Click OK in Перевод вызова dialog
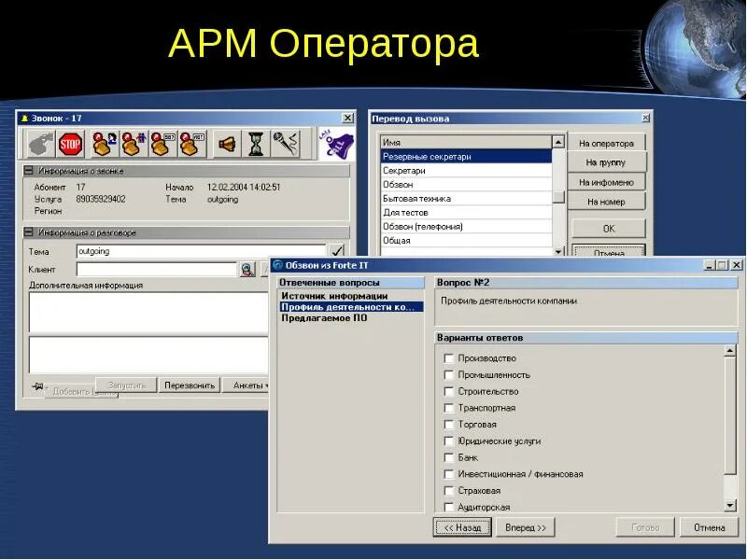The width and height of the screenshot is (747, 560). point(609,229)
